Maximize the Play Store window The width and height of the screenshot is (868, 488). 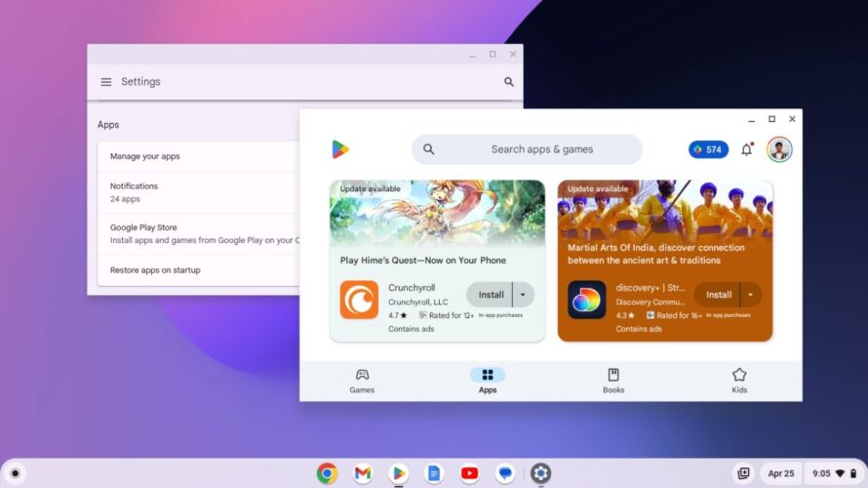[771, 119]
